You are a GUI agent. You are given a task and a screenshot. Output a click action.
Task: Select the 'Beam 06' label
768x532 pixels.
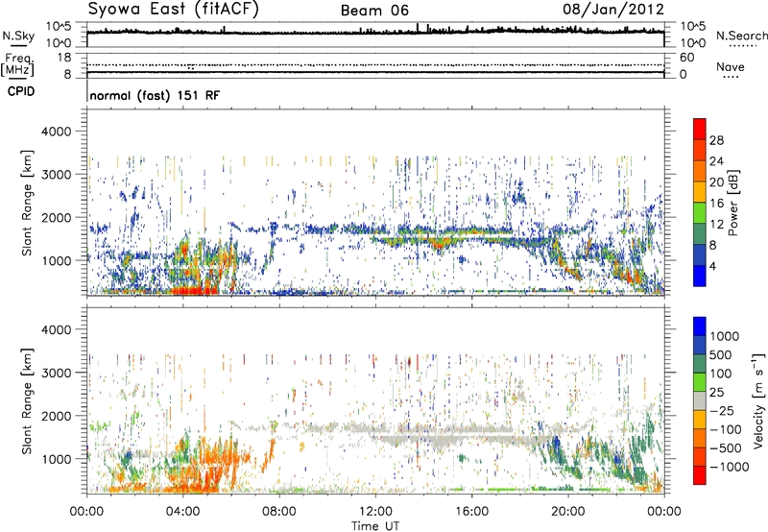click(374, 11)
